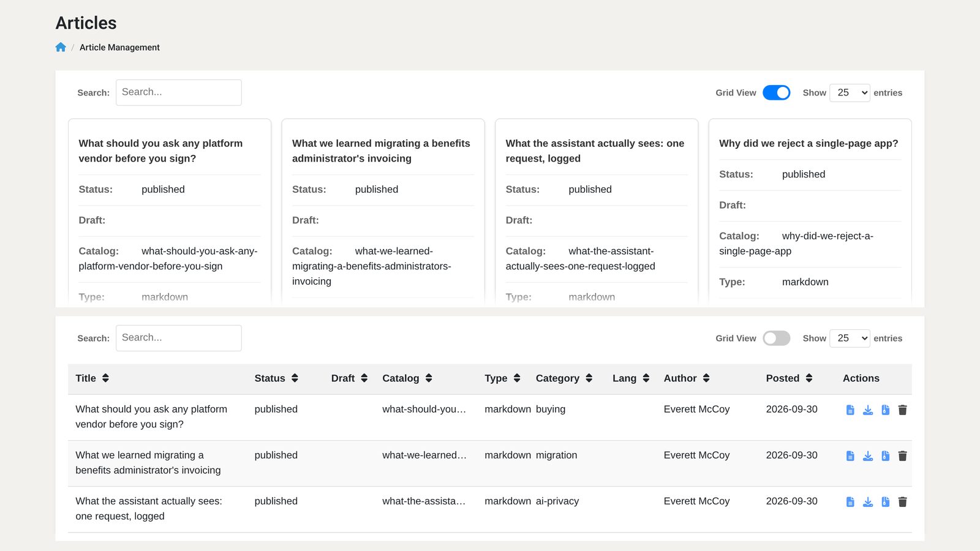Open document icon for 'What we learned migrating' row

click(x=850, y=456)
